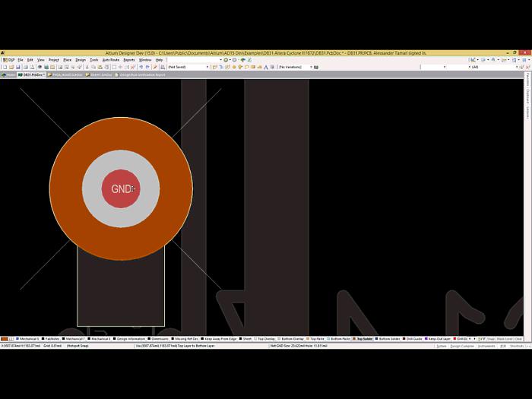Click the Place via circle icon
This screenshot has height=399, width=532.
point(234,67)
